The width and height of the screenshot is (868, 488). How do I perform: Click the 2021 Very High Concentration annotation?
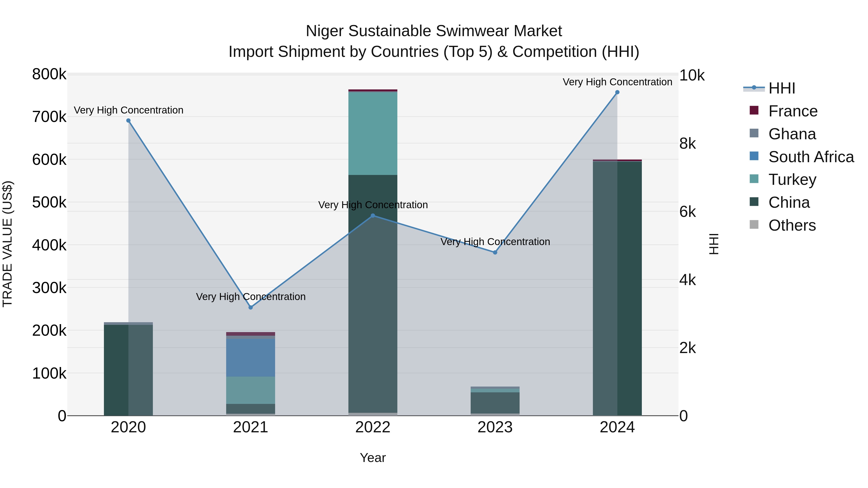click(251, 297)
